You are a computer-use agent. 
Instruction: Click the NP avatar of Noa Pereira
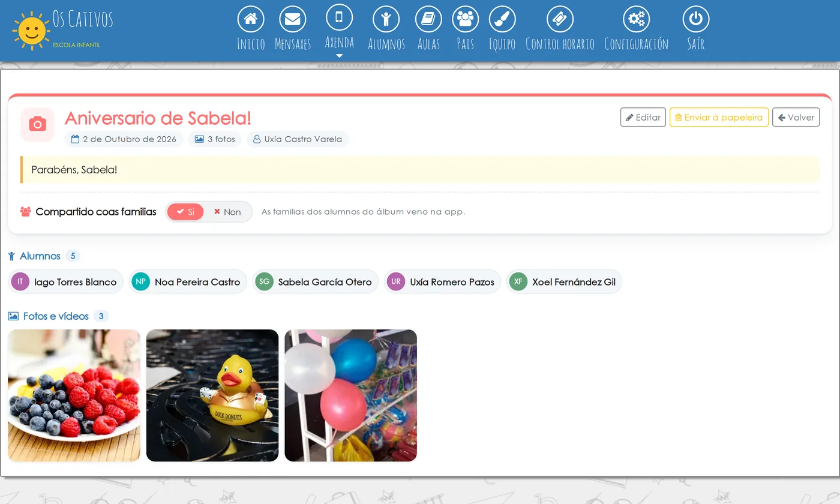tap(140, 281)
